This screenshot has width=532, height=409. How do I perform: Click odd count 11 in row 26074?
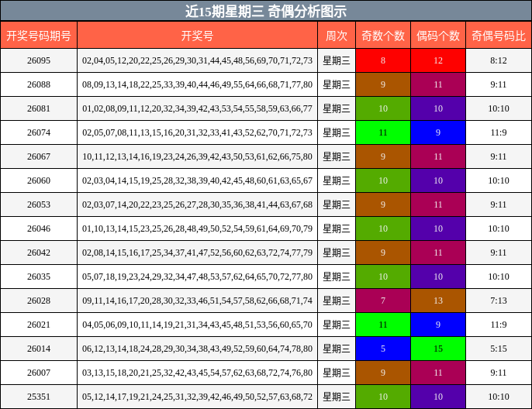tap(383, 132)
